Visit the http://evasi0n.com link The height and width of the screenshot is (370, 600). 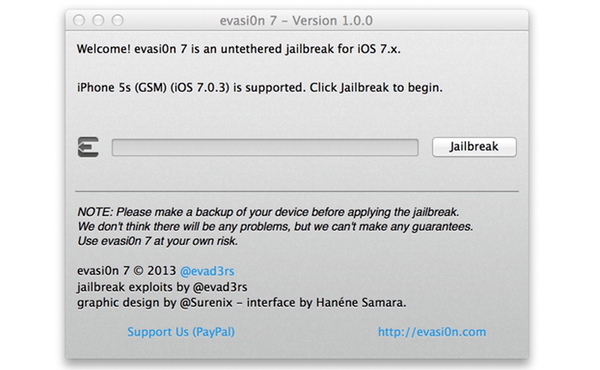pos(432,332)
